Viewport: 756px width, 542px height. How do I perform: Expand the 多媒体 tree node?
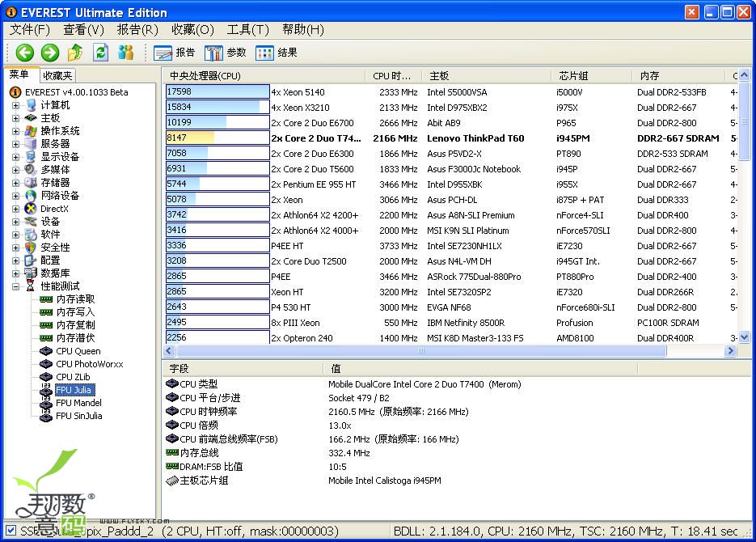point(16,170)
